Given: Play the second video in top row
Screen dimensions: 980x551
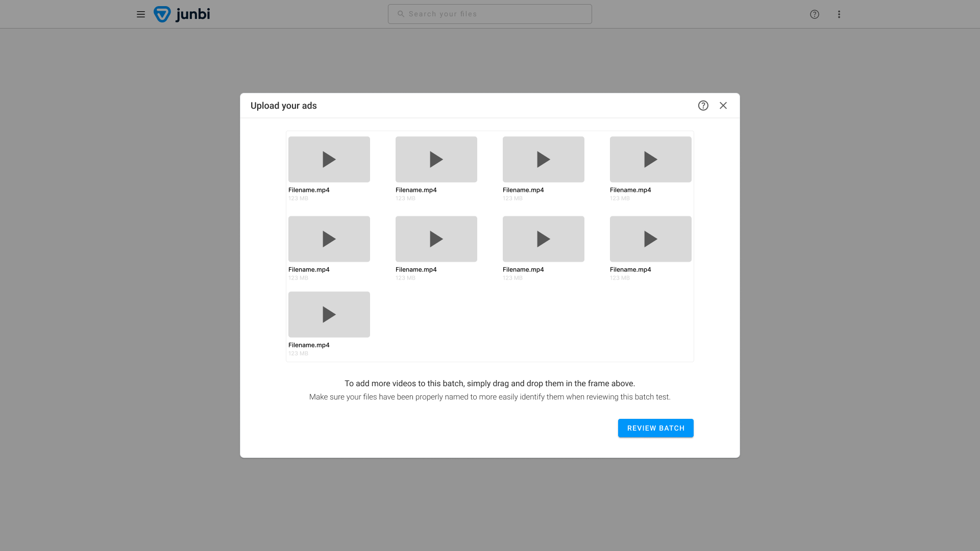Looking at the screenshot, I should (x=436, y=160).
